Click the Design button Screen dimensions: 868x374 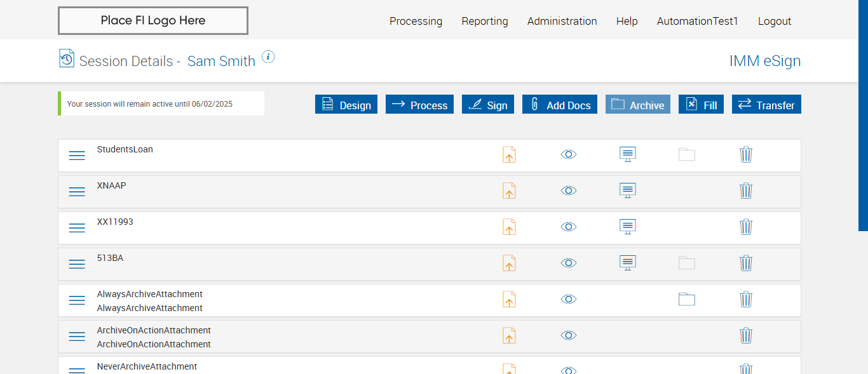(346, 104)
